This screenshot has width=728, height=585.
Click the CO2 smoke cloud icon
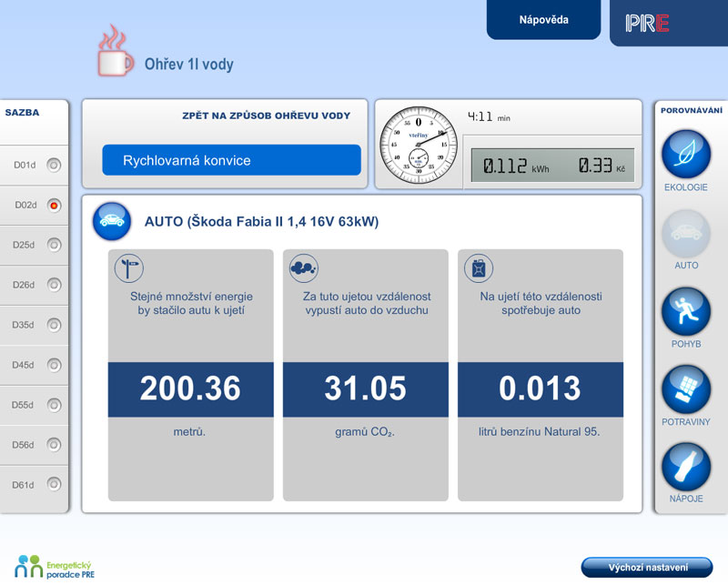coord(304,267)
